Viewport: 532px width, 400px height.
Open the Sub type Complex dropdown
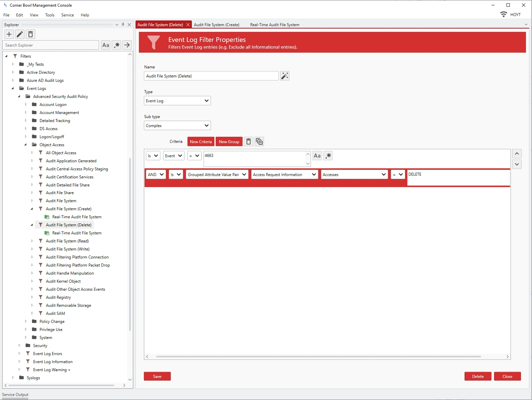177,126
